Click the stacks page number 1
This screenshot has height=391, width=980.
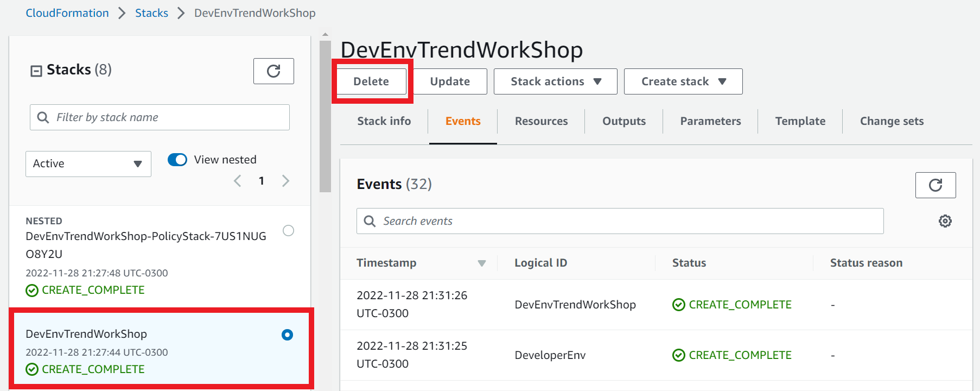coord(262,181)
